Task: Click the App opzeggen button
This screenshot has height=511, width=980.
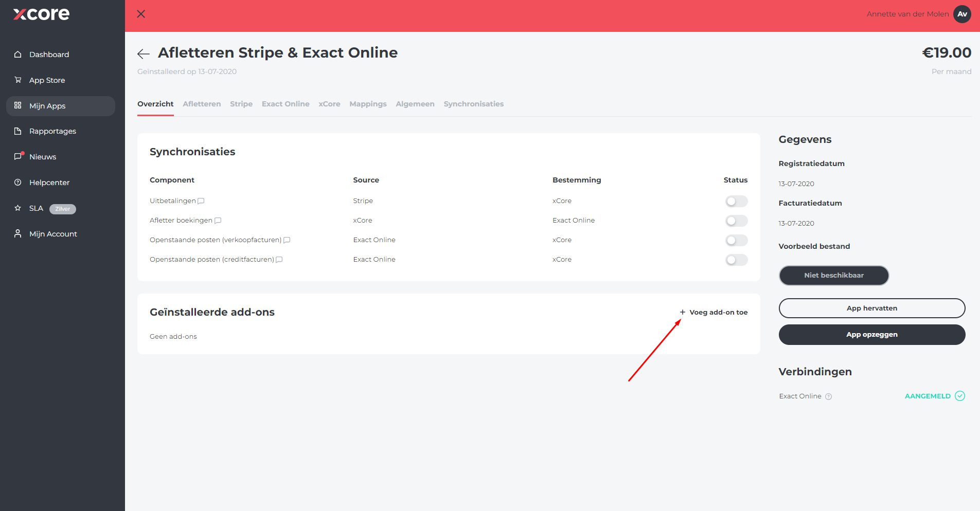Action: (872, 335)
